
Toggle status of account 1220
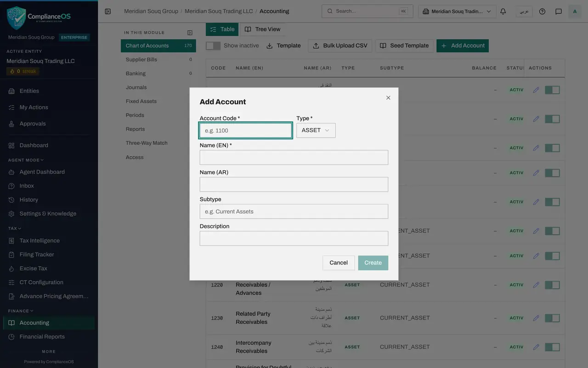[x=552, y=285]
